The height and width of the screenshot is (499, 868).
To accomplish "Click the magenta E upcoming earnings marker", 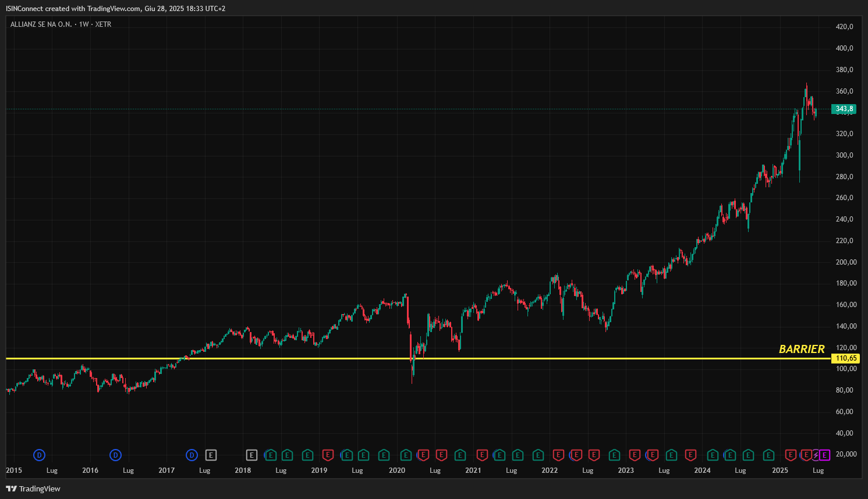I will click(x=824, y=455).
